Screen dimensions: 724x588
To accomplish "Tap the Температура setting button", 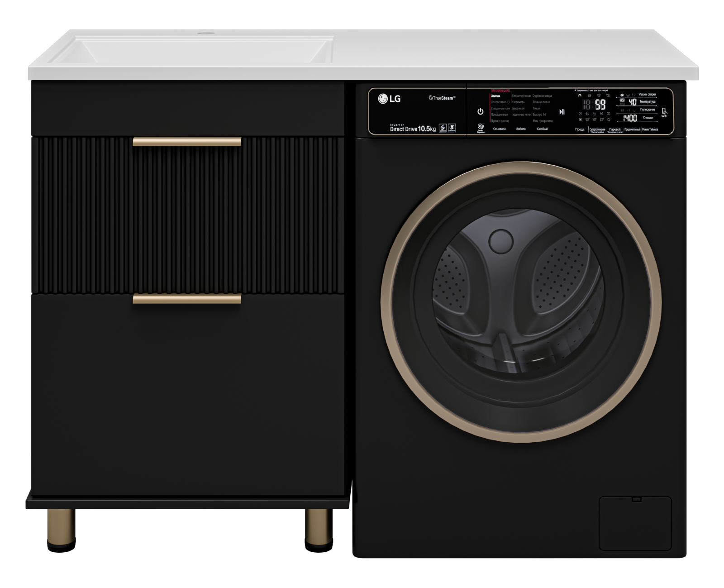I will tap(648, 102).
